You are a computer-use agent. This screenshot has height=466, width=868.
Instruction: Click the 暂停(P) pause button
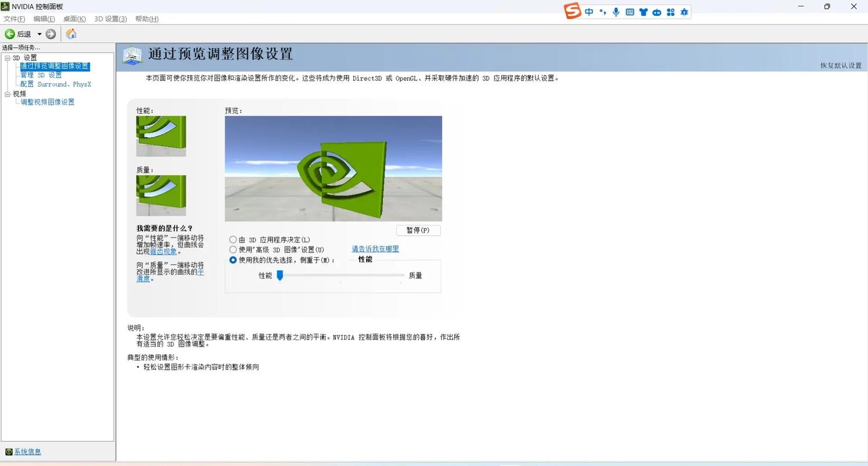pyautogui.click(x=419, y=230)
